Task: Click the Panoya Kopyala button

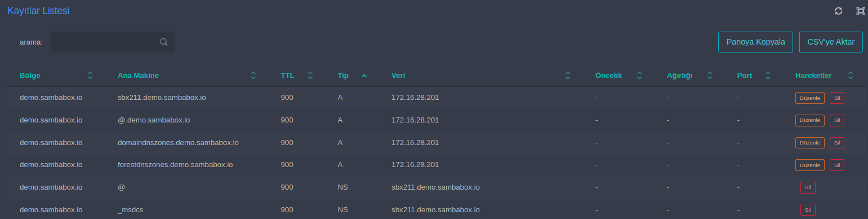Action: 755,42
